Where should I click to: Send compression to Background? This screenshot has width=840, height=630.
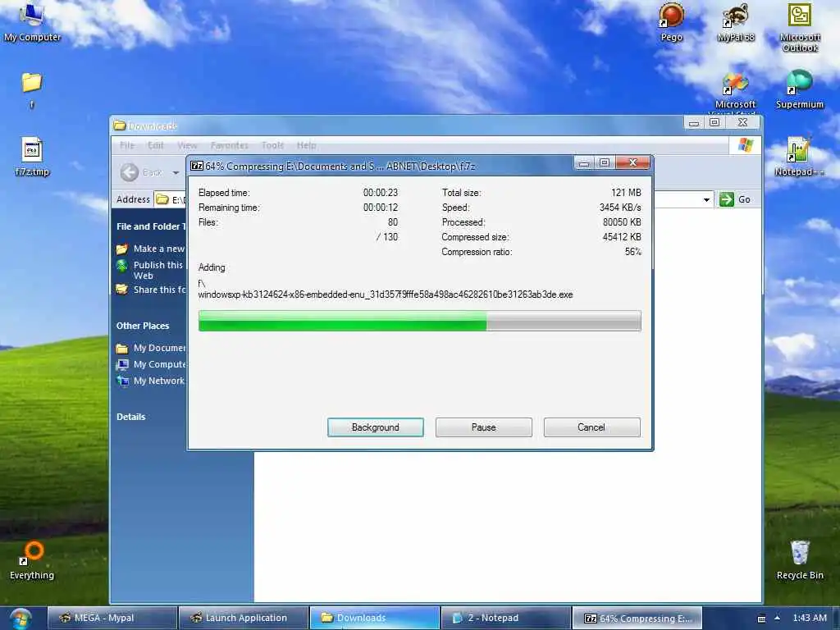click(376, 427)
